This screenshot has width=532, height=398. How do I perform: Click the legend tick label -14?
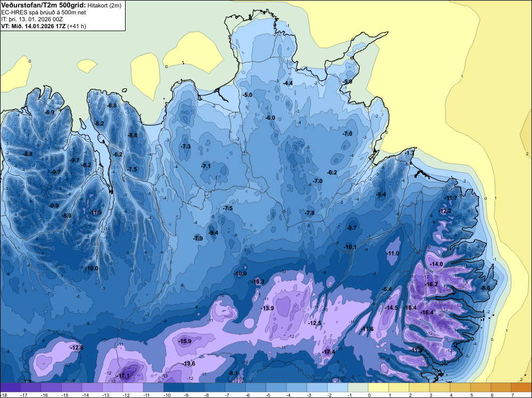coord(85,395)
